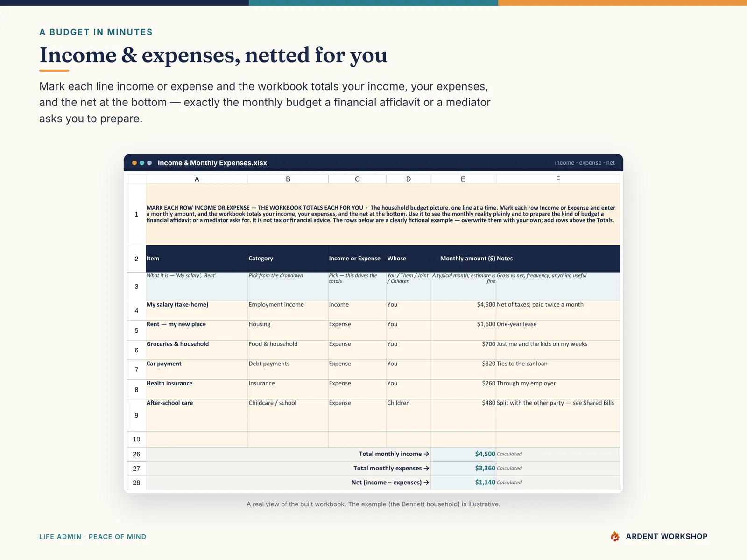Image resolution: width=747 pixels, height=560 pixels.
Task: Click the 'Income & Monthly Expenses.xlsx' title
Action: (x=212, y=163)
